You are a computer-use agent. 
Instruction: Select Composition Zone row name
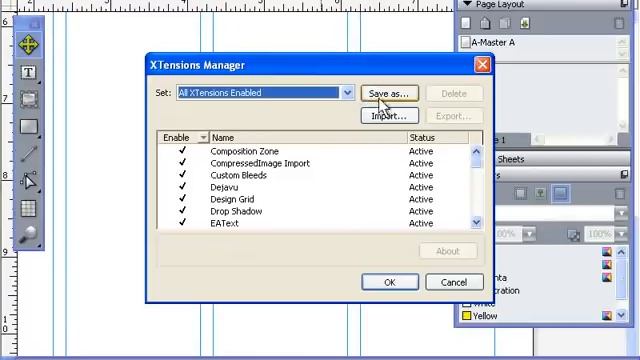click(244, 151)
